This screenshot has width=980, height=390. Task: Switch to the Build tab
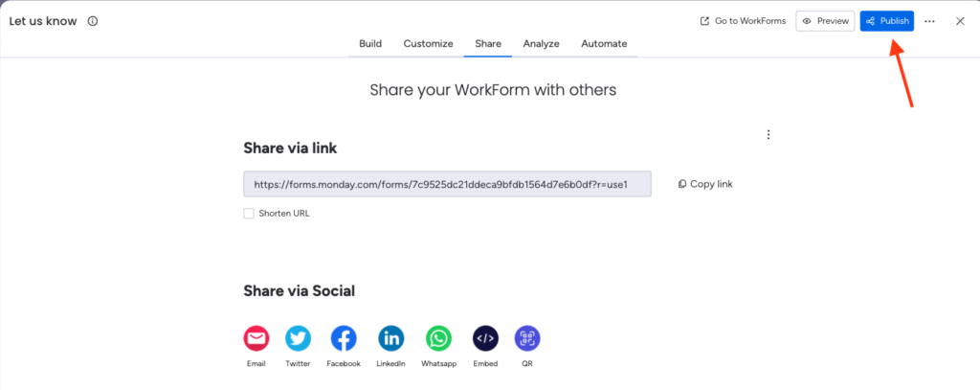[370, 43]
